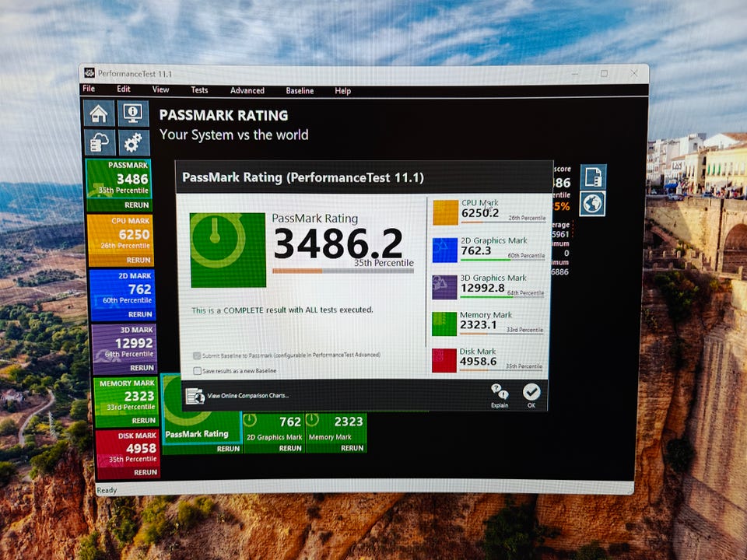The width and height of the screenshot is (747, 560).
Task: Click the blue 2D Graphics Mark icon
Action: pyautogui.click(x=445, y=250)
